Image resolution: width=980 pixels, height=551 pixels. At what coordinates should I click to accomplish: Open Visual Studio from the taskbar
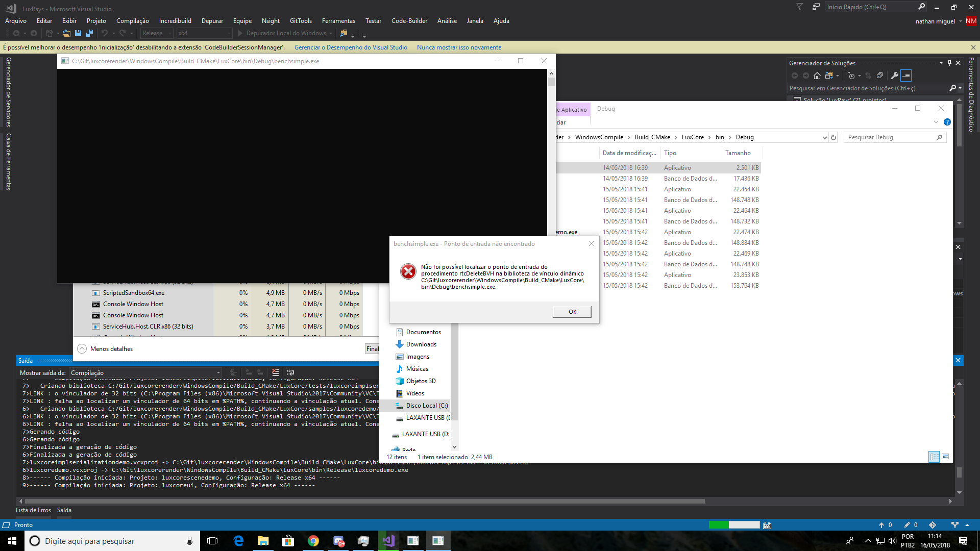(x=388, y=540)
